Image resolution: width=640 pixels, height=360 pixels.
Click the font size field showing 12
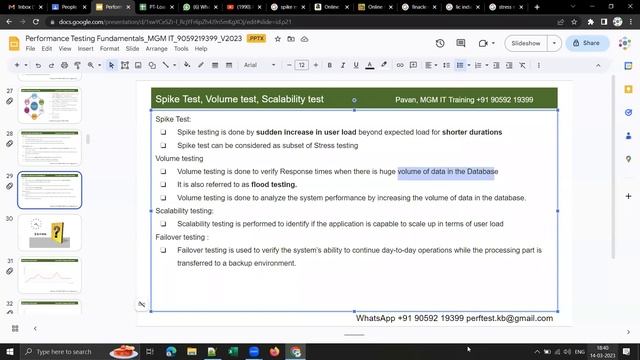(x=302, y=65)
